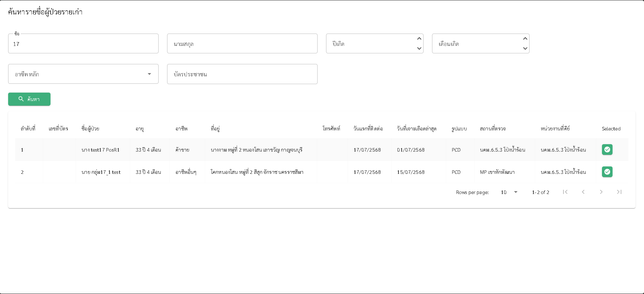Screen dimensions: 644x294
Task: Focus the นามสกุล surname input field
Action: pos(242,44)
